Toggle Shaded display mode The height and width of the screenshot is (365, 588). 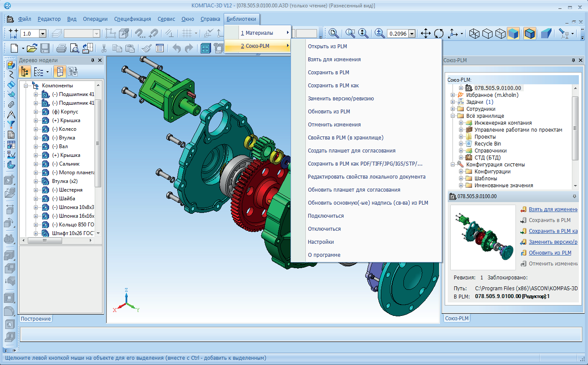(513, 33)
